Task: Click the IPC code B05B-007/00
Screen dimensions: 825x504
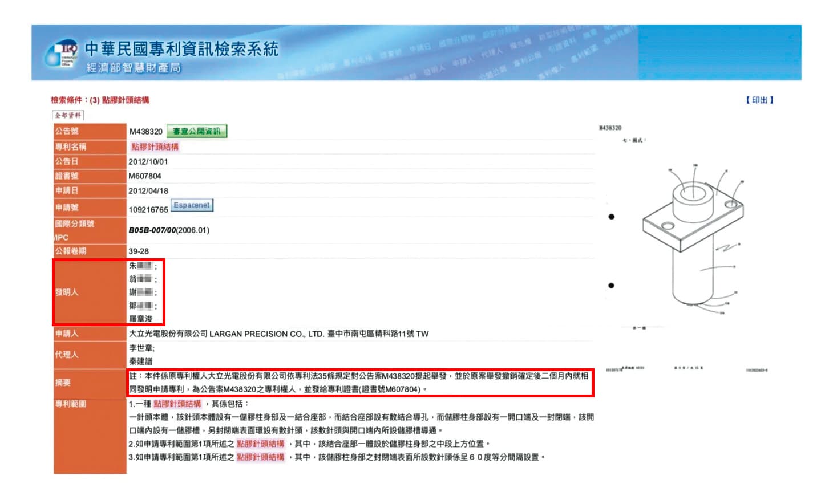Action: coord(152,230)
